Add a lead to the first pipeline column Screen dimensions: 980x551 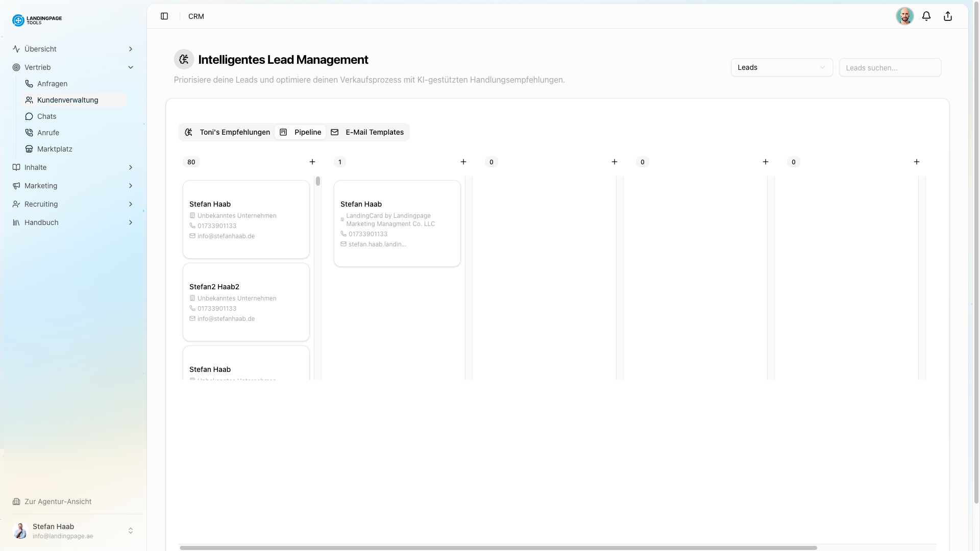[312, 162]
